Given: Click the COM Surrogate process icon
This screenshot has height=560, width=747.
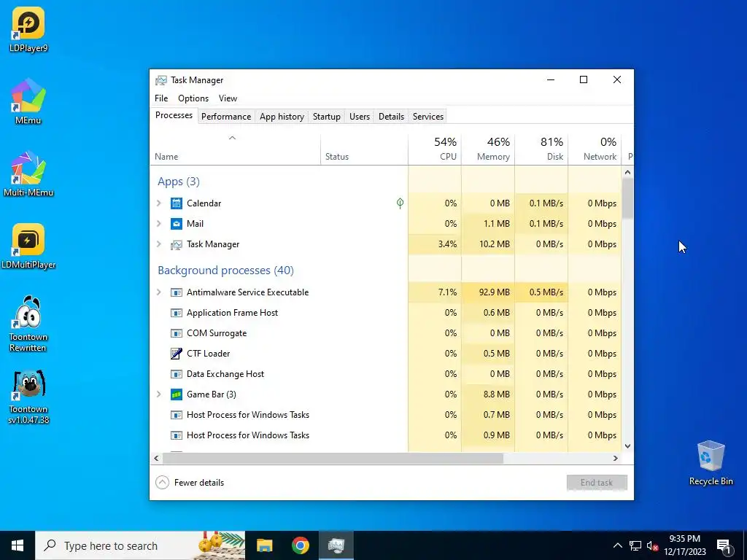Looking at the screenshot, I should tap(177, 333).
